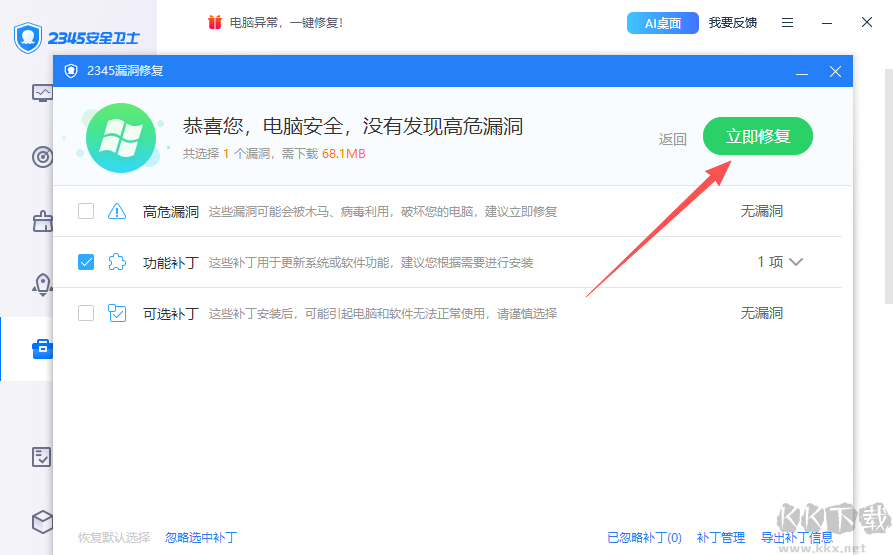
Task: Open the hamburger main menu
Action: [788, 22]
